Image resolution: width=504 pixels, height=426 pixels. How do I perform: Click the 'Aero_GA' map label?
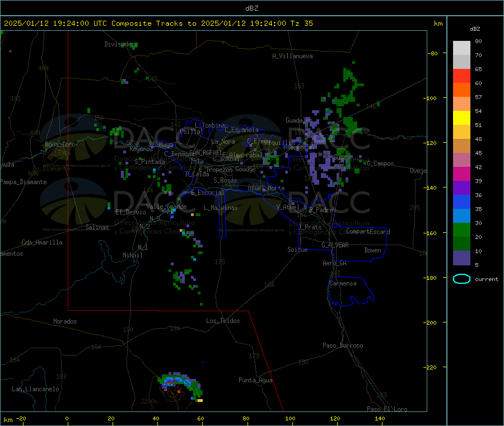pos(335,263)
